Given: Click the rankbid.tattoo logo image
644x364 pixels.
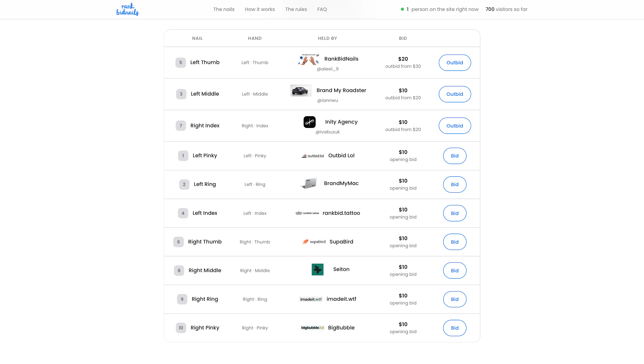Looking at the screenshot, I should coord(307,213).
